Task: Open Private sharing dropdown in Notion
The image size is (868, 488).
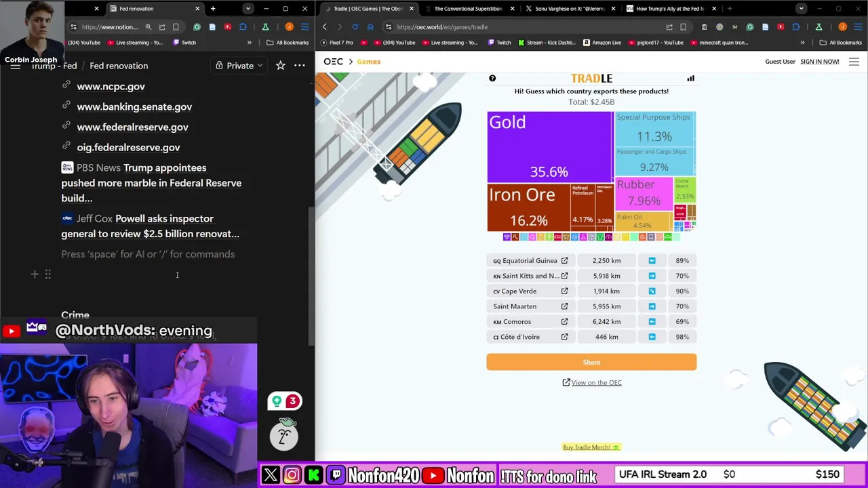Action: pos(240,66)
